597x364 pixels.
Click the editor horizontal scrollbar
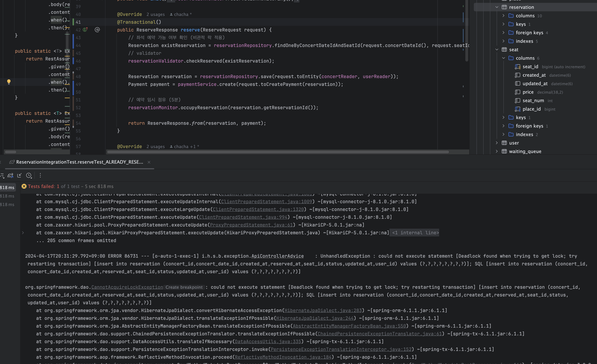(278, 152)
